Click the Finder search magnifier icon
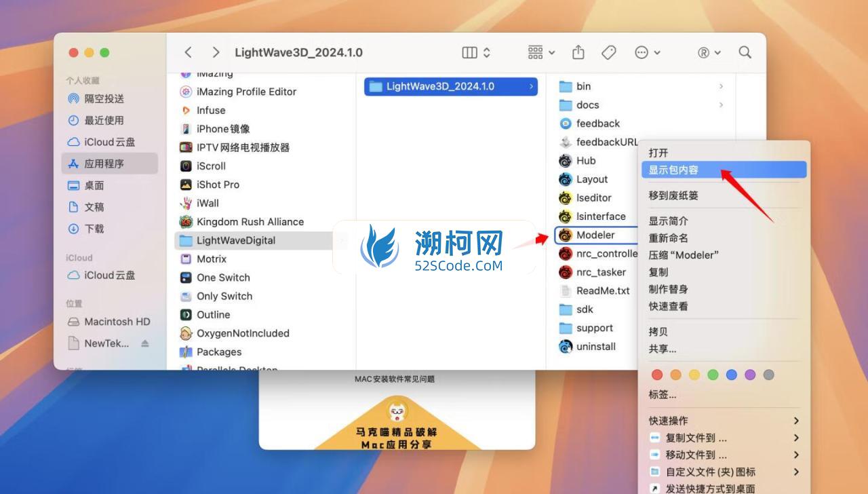 745,52
